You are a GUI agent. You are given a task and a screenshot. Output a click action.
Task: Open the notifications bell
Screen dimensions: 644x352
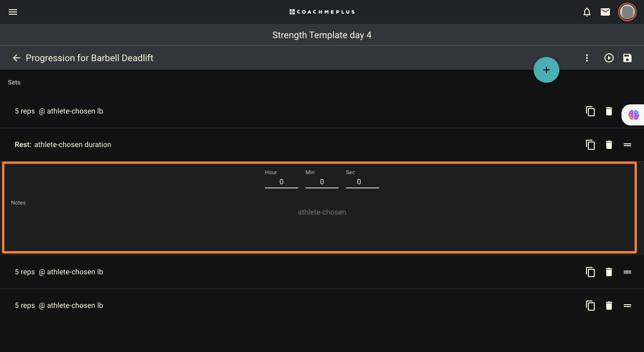tap(587, 12)
